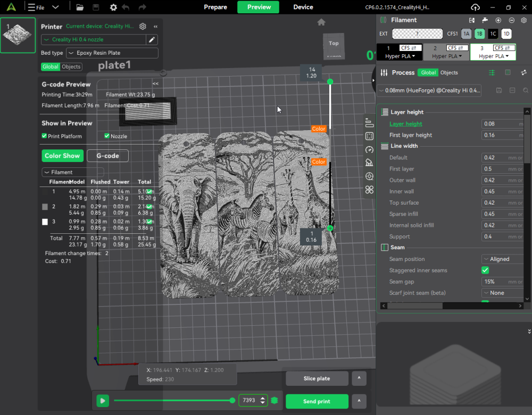Redo the last action
The width and height of the screenshot is (532, 415).
[142, 7]
